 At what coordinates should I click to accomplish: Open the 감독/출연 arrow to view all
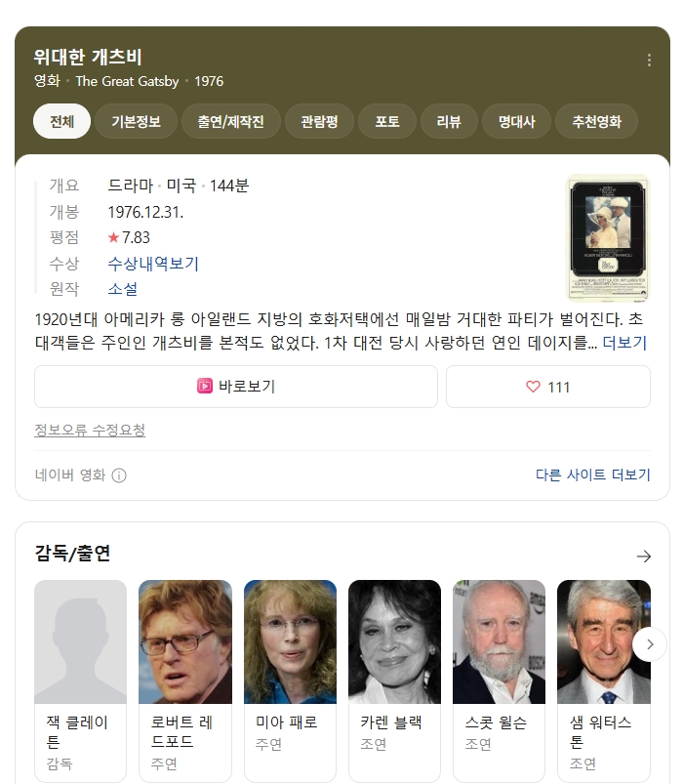coord(644,556)
